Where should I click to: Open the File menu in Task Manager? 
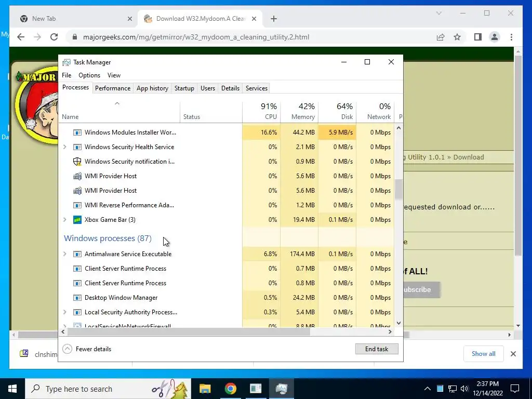pyautogui.click(x=66, y=75)
